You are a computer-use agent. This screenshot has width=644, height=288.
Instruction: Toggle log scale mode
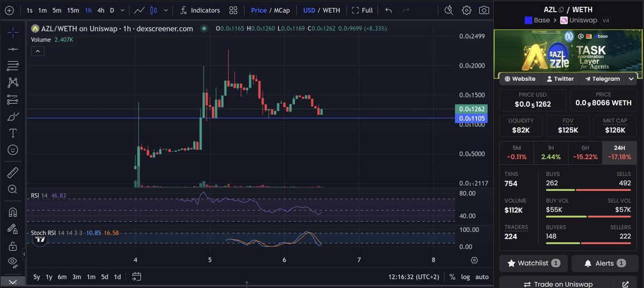[465, 277]
